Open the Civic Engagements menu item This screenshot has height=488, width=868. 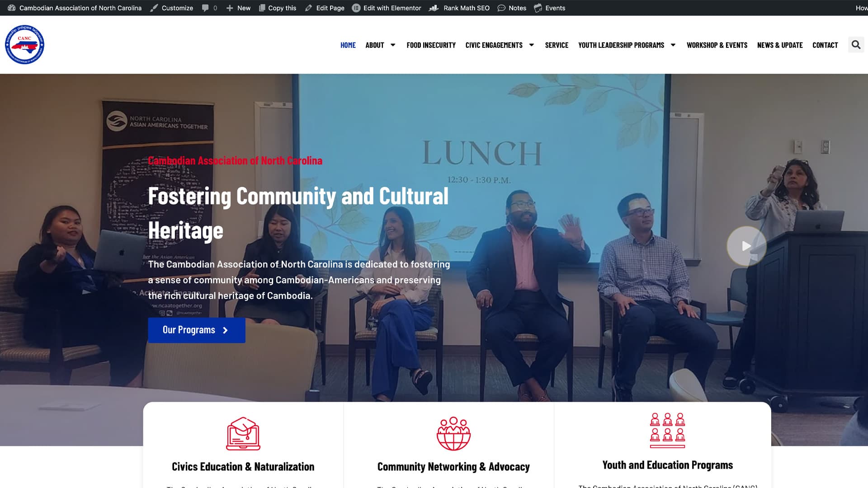(494, 45)
